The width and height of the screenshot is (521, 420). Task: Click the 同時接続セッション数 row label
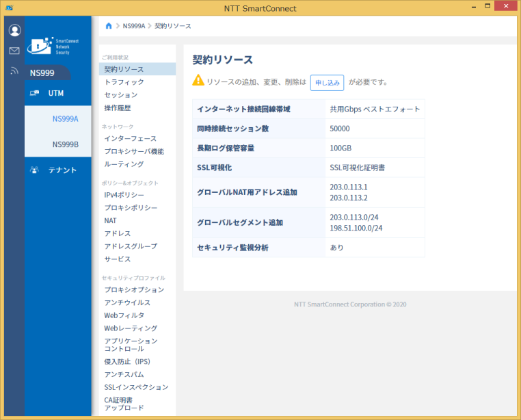click(x=232, y=129)
